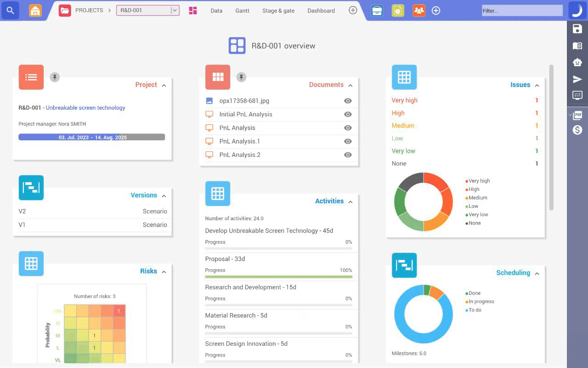Click the orange people resources icon
The width and height of the screenshot is (588, 368).
418,10
